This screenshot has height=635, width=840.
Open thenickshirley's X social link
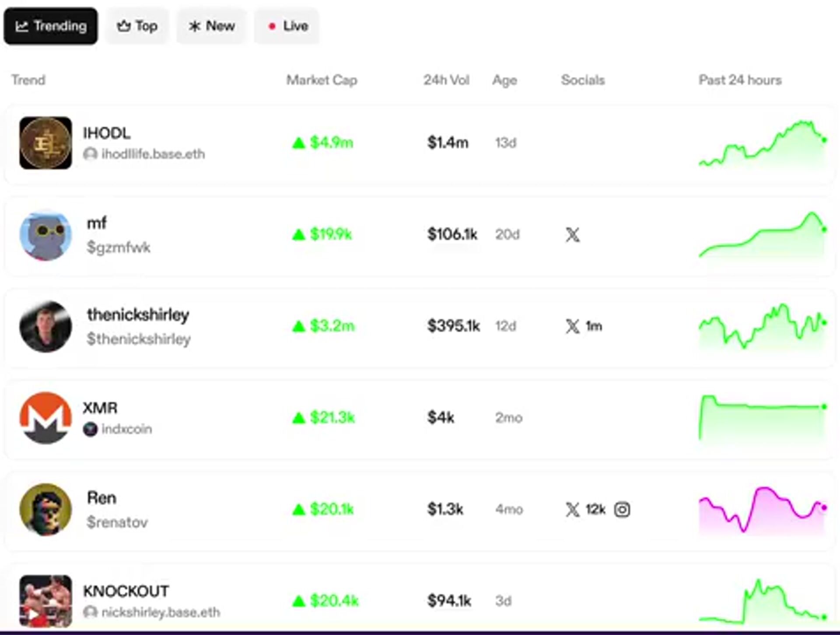point(572,326)
